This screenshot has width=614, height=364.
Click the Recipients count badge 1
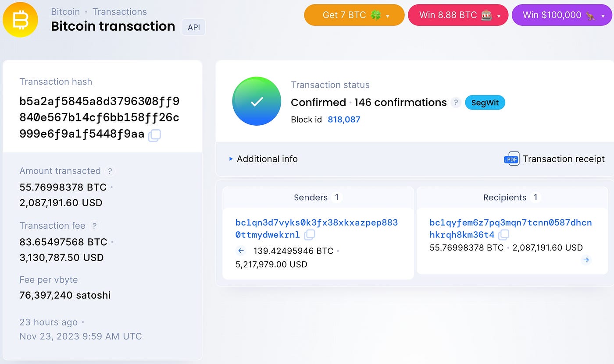535,198
